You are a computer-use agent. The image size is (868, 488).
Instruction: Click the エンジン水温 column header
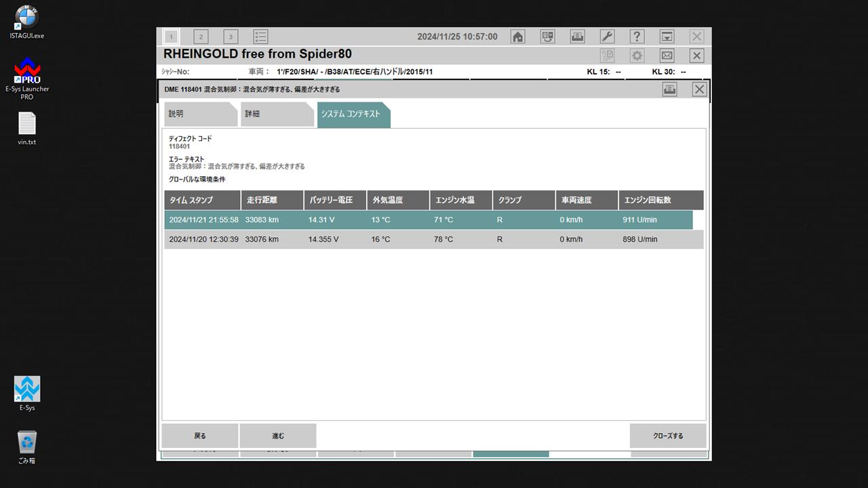pyautogui.click(x=461, y=200)
